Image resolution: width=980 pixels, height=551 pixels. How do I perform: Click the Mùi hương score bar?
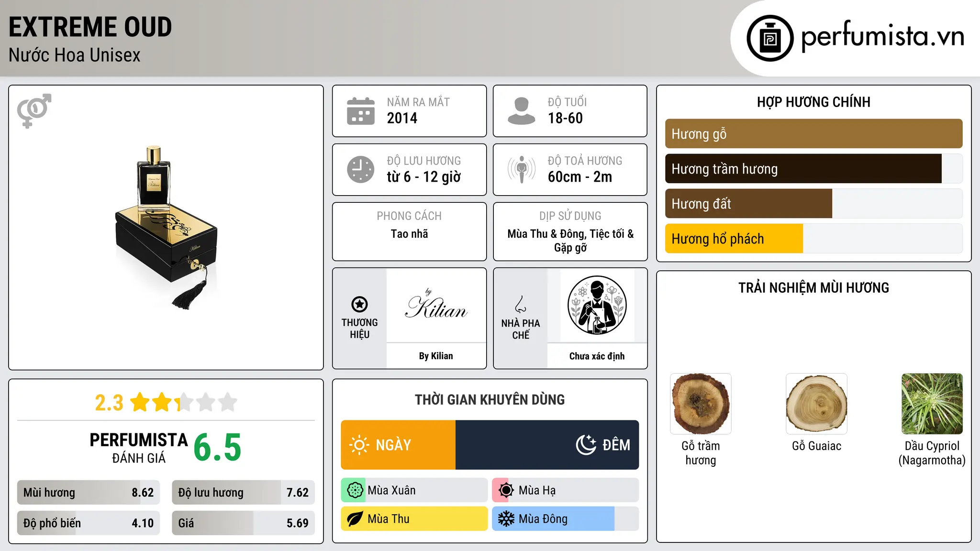coord(89,493)
